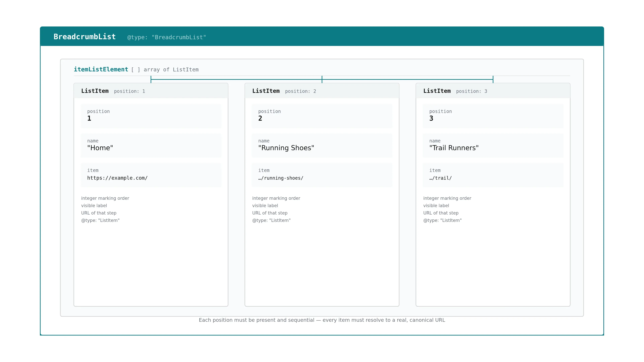Click the item URL https://example.com/
The width and height of the screenshot is (644, 362).
(x=117, y=178)
